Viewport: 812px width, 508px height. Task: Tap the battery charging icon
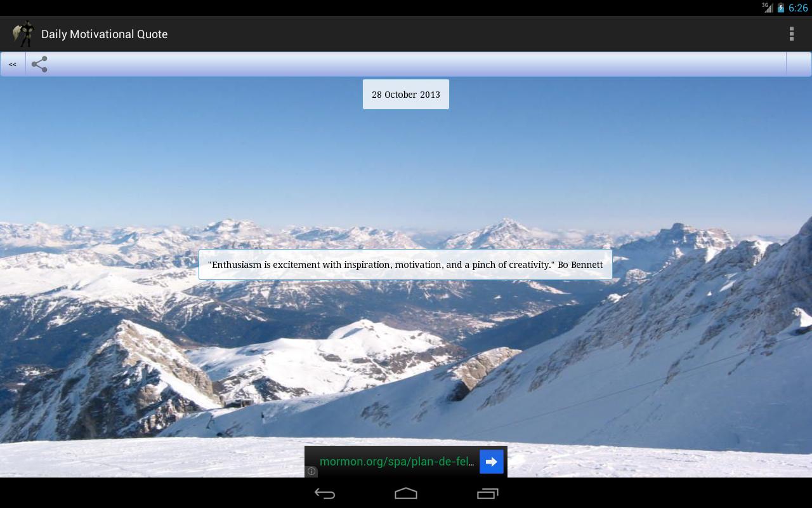pyautogui.click(x=781, y=8)
